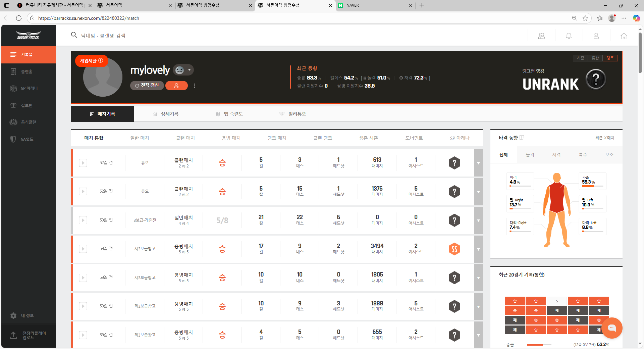Open the emoticon status dropdown beside mylovely
This screenshot has width=644, height=349.
pyautogui.click(x=183, y=70)
